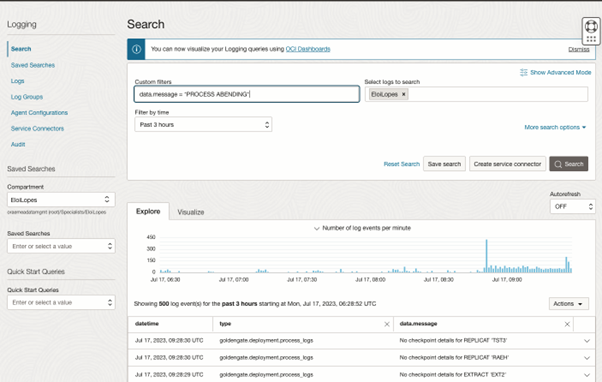Click Create service connector
The height and width of the screenshot is (382, 602).
pyautogui.click(x=507, y=164)
